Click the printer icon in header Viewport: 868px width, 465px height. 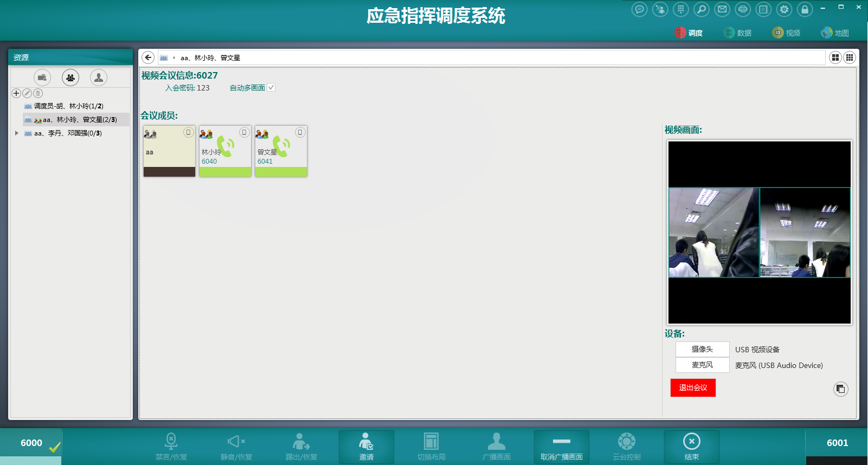pyautogui.click(x=743, y=9)
